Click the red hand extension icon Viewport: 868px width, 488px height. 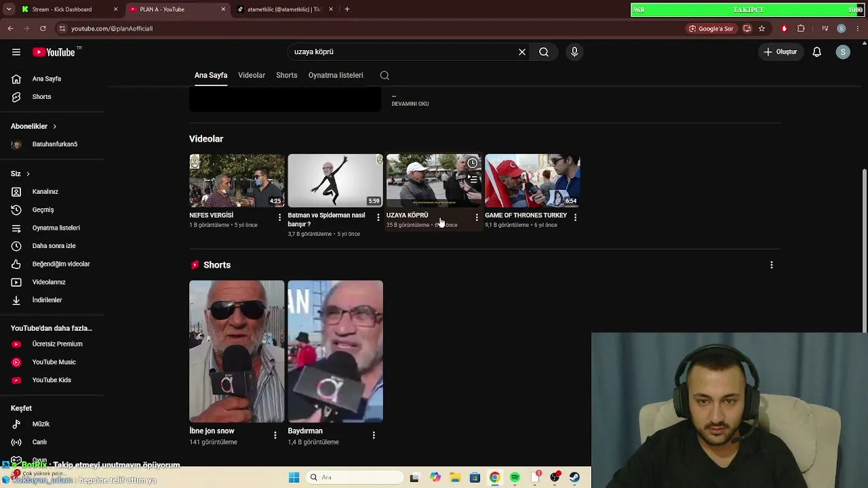click(785, 28)
